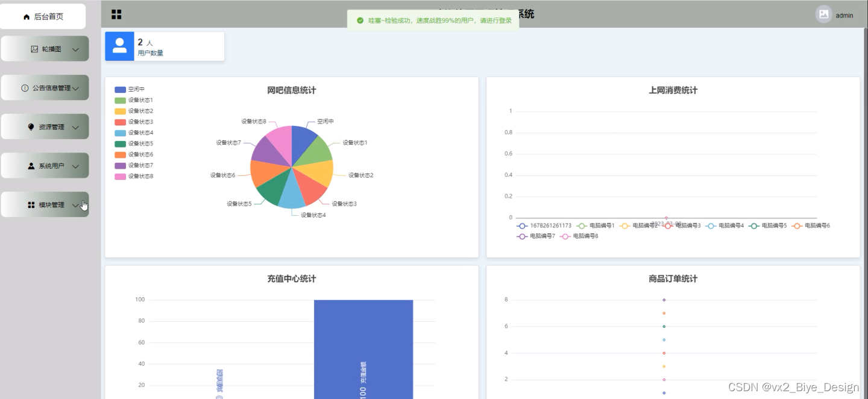Toggle the 电脑编号4 line legend marker
868x399 pixels.
pyautogui.click(x=711, y=225)
